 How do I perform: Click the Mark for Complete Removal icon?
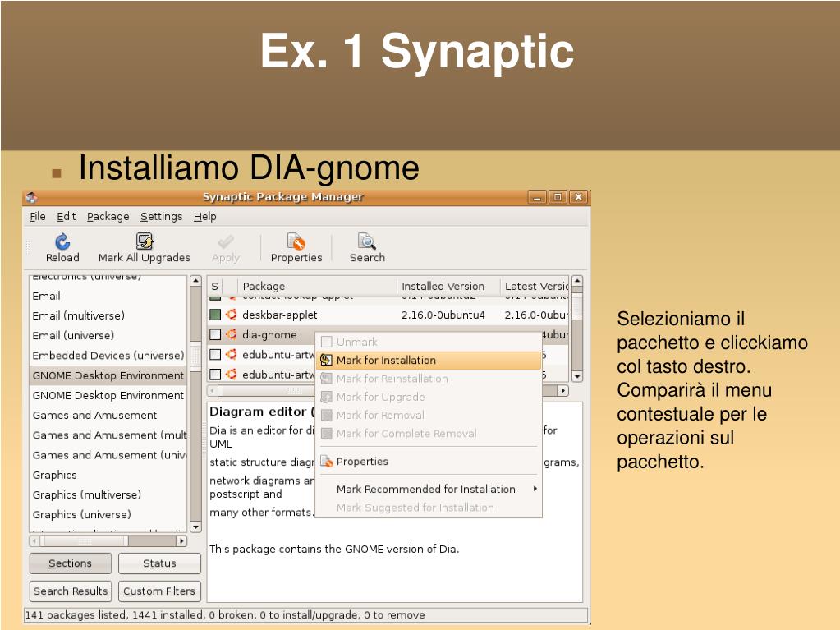click(326, 434)
